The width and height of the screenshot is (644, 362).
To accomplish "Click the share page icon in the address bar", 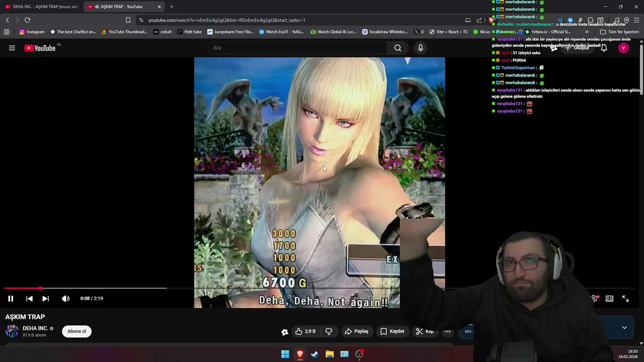I will (479, 20).
